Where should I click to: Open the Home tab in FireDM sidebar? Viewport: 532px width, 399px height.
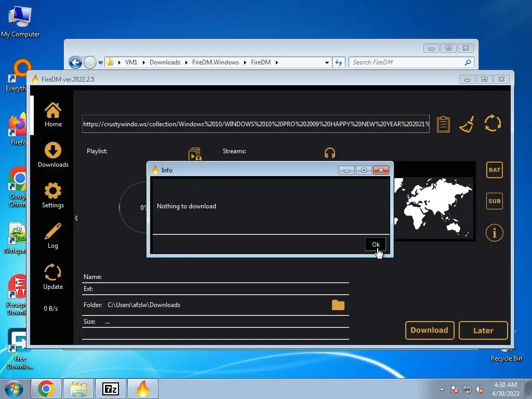53,115
